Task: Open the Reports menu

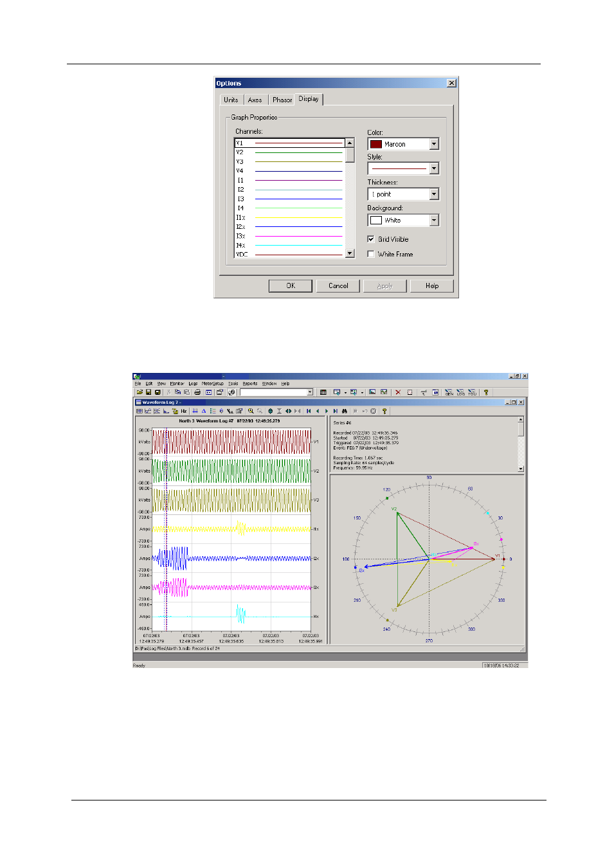Action: tap(250, 383)
